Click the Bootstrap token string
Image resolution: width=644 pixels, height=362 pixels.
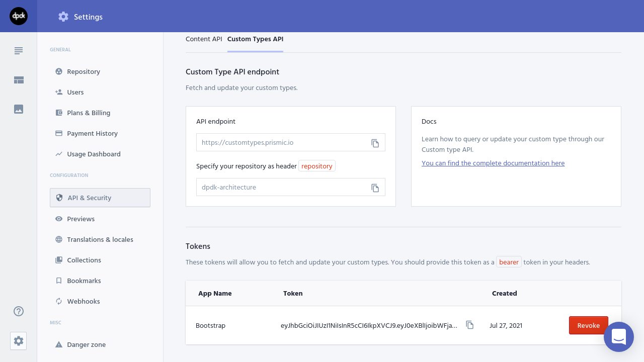(x=369, y=325)
